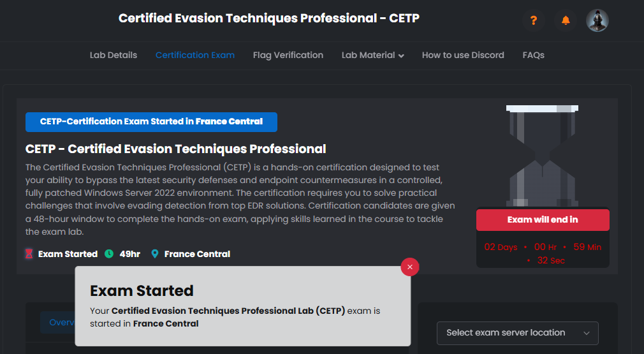
Task: Click the green clock 49hr icon
Action: pyautogui.click(x=109, y=254)
